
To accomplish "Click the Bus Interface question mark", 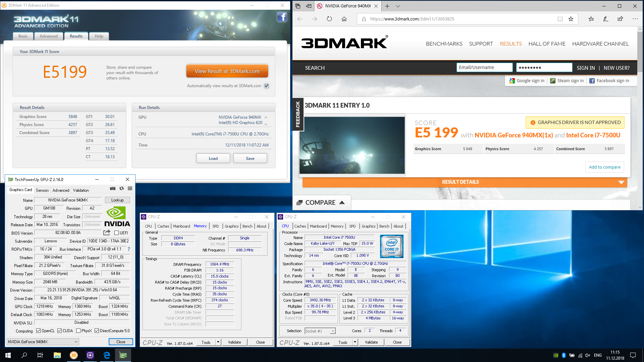I will coord(129,249).
